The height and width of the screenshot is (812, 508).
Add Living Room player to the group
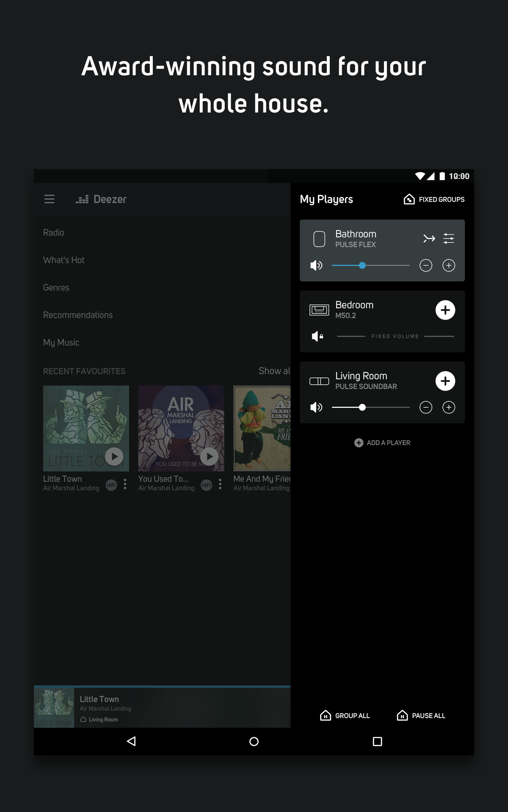tap(445, 381)
